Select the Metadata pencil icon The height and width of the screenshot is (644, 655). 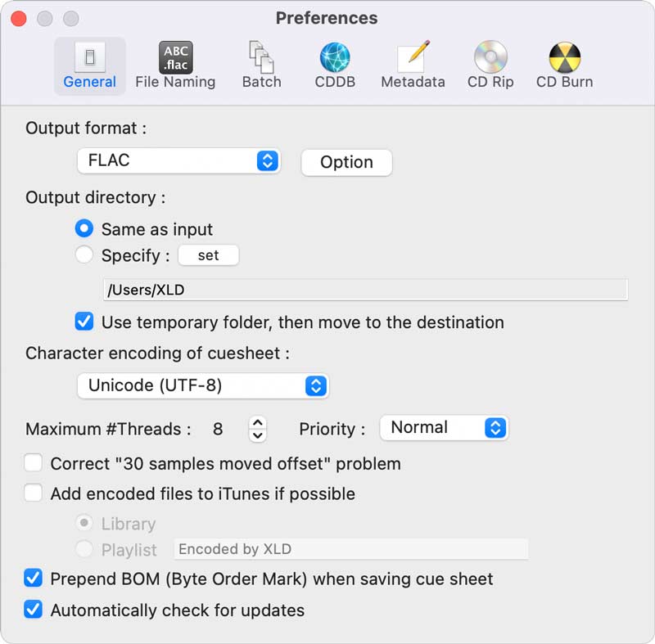click(413, 56)
